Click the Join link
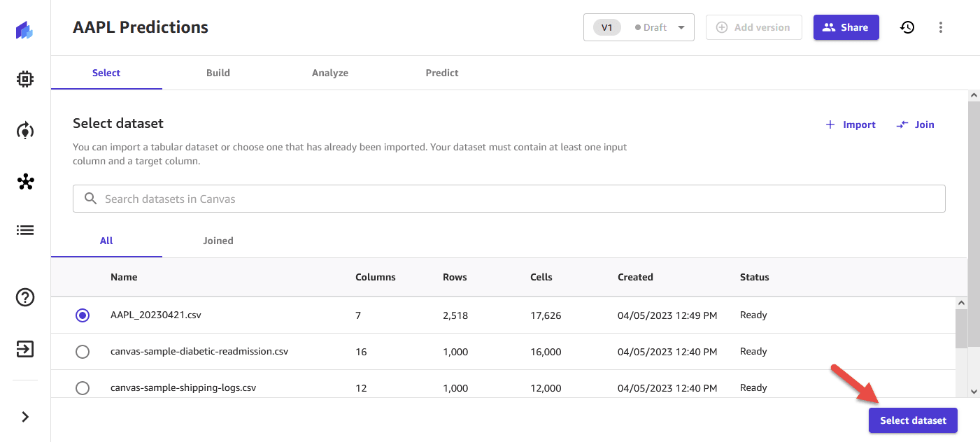 coord(915,124)
